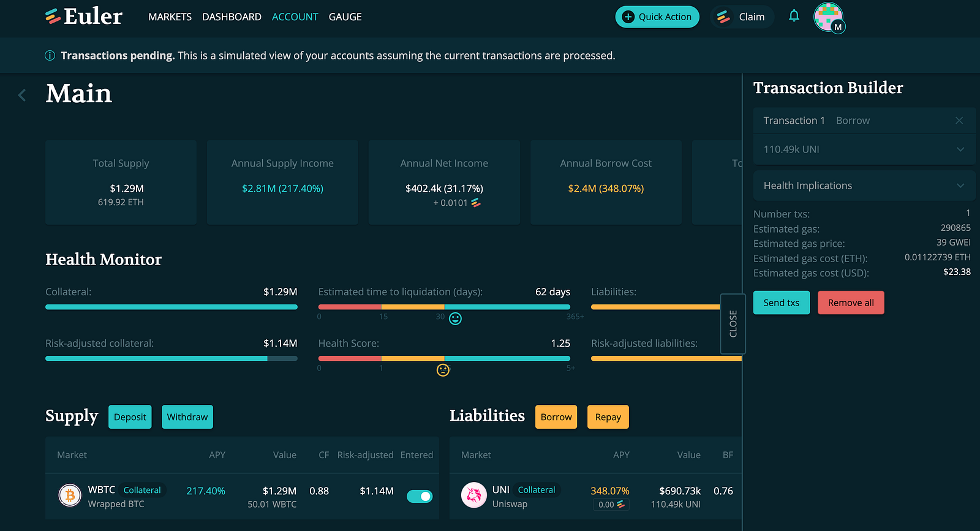Viewport: 980px width, 531px height.
Task: Click the UNI Uniswap unicorn icon
Action: 473,495
